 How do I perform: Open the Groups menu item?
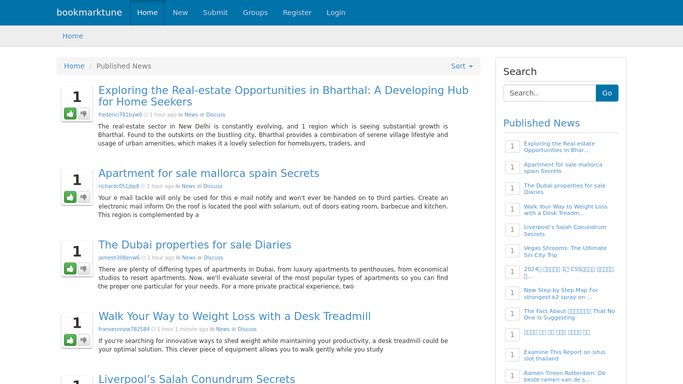[255, 13]
